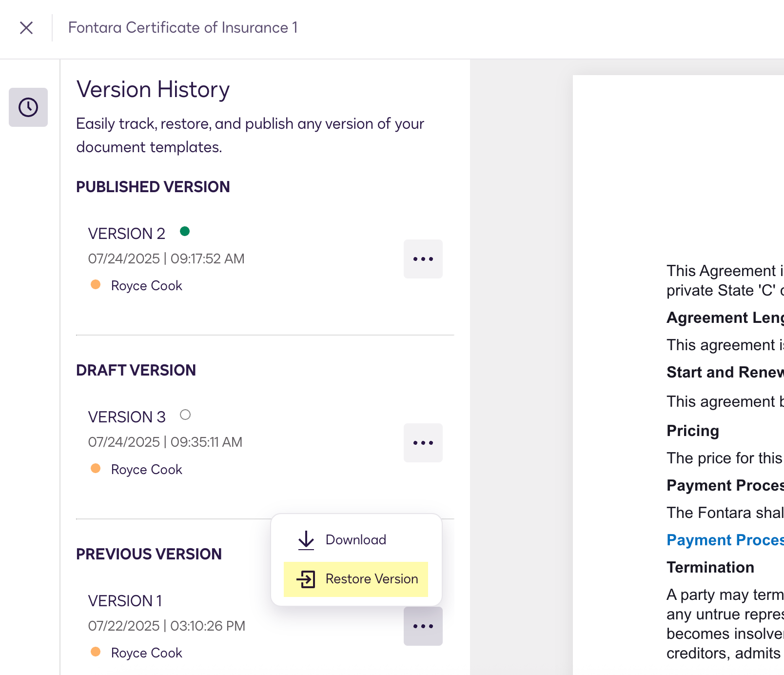Screen dimensions: 784x675
Task: Select Restore Version in the menu
Action: [x=371, y=579]
